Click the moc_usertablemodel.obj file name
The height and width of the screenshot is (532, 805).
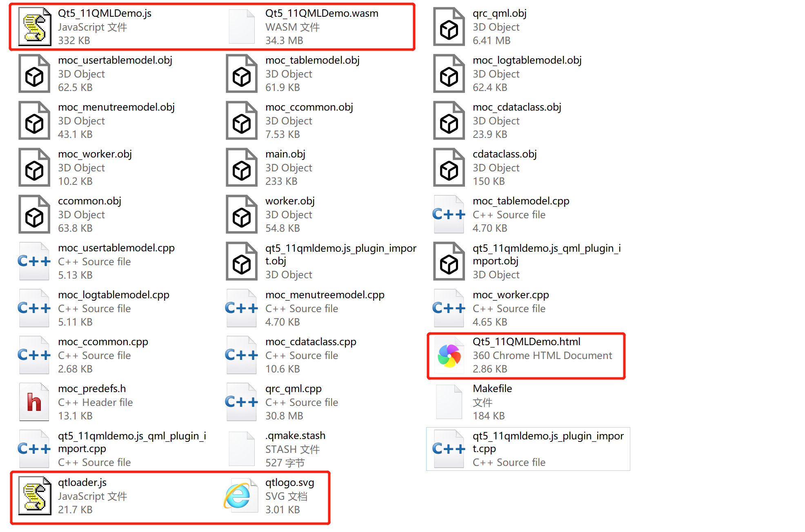coord(115,60)
